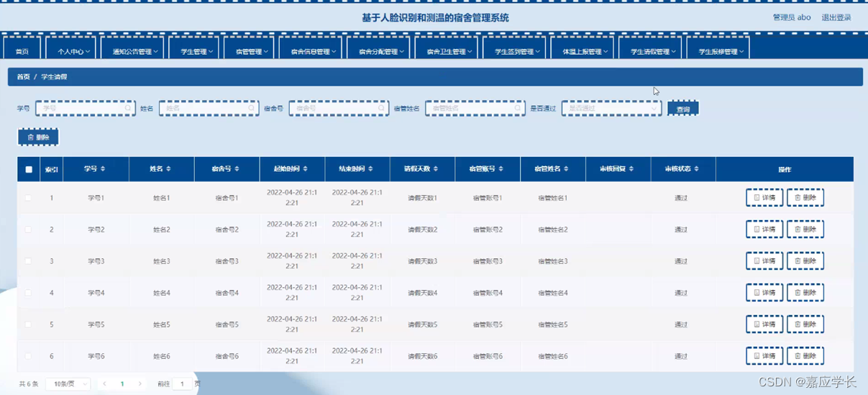Open the 学生报修管理 menu
Viewport: 868px width, 395px height.
[x=718, y=50]
